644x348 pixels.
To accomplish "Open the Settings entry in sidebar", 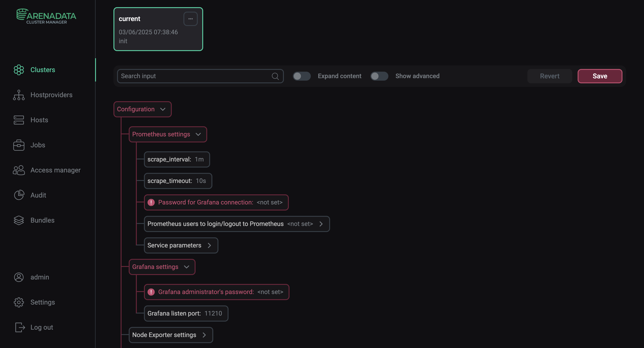I will [43, 302].
